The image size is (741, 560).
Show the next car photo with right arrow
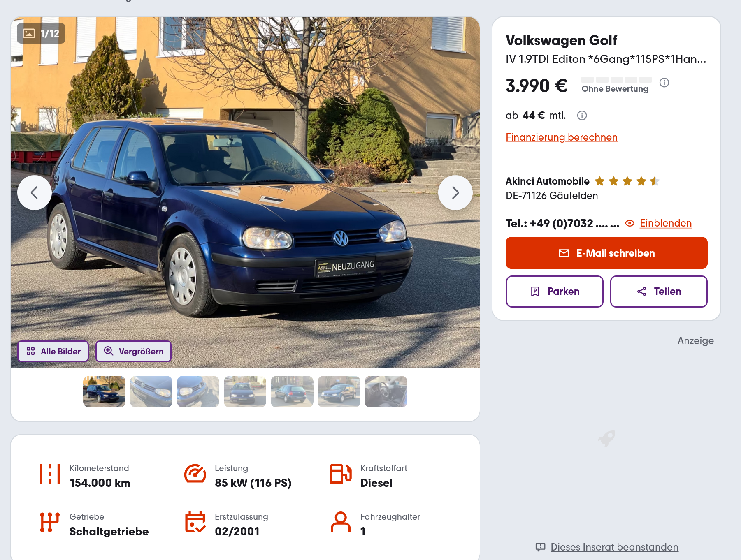pyautogui.click(x=455, y=192)
